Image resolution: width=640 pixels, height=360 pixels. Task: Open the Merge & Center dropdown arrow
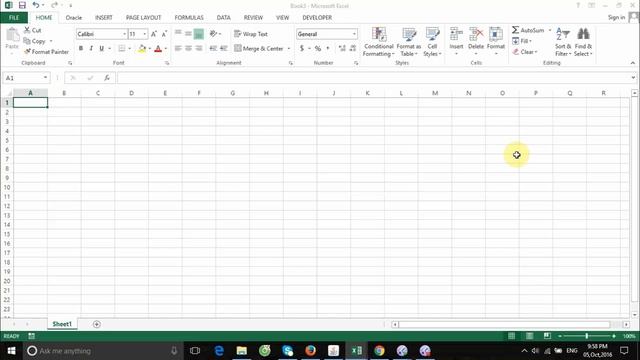pos(289,49)
